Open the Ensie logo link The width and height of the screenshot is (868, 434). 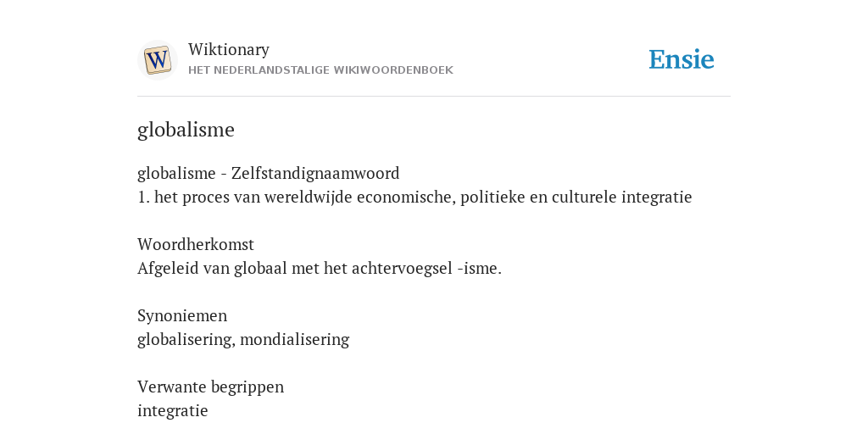[x=682, y=59]
